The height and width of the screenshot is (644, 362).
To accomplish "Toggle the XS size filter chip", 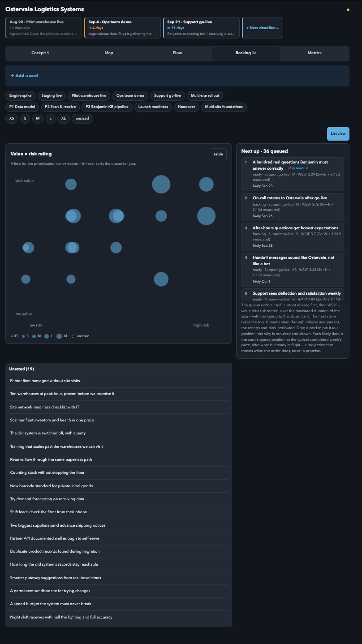I will (12, 119).
